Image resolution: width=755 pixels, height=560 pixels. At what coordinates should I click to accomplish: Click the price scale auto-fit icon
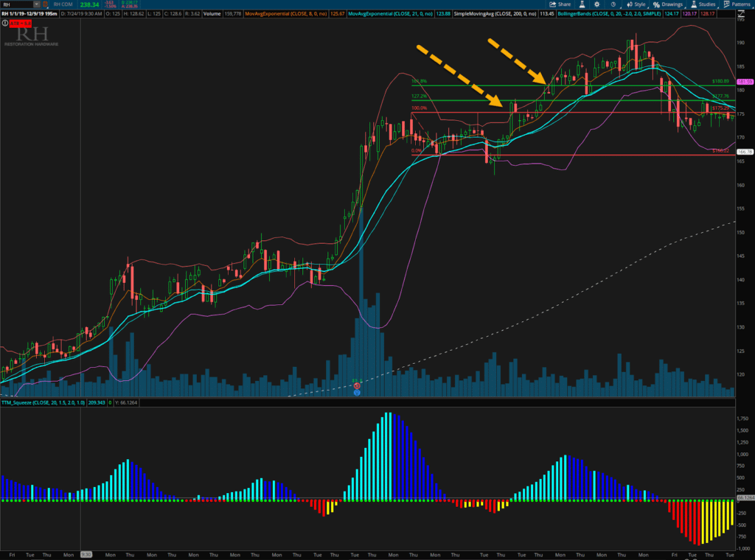click(x=741, y=15)
